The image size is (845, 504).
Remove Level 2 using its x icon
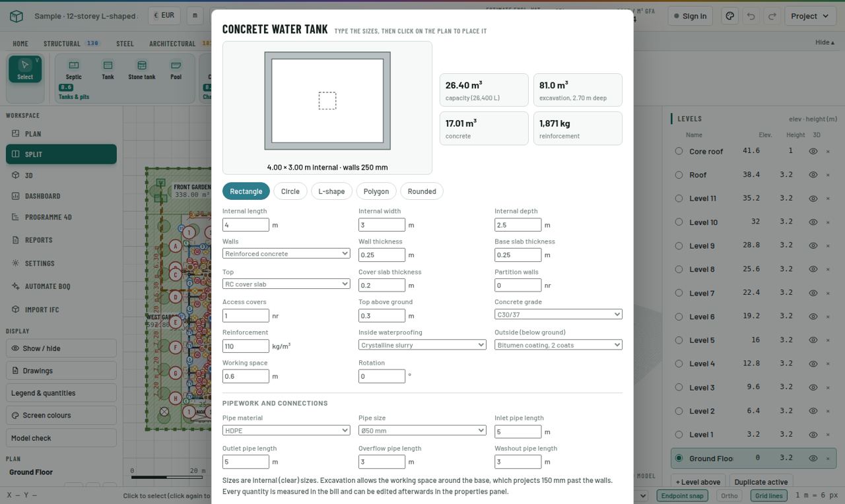pyautogui.click(x=828, y=411)
